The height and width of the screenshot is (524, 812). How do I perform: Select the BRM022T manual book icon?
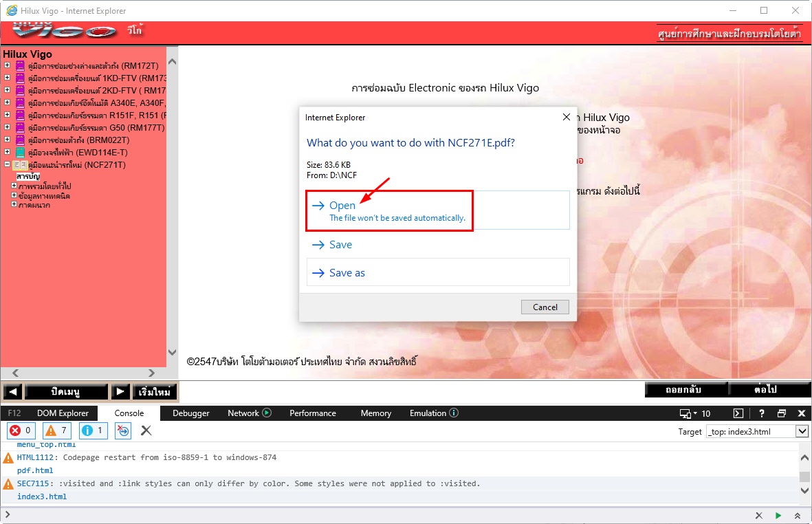coord(20,140)
